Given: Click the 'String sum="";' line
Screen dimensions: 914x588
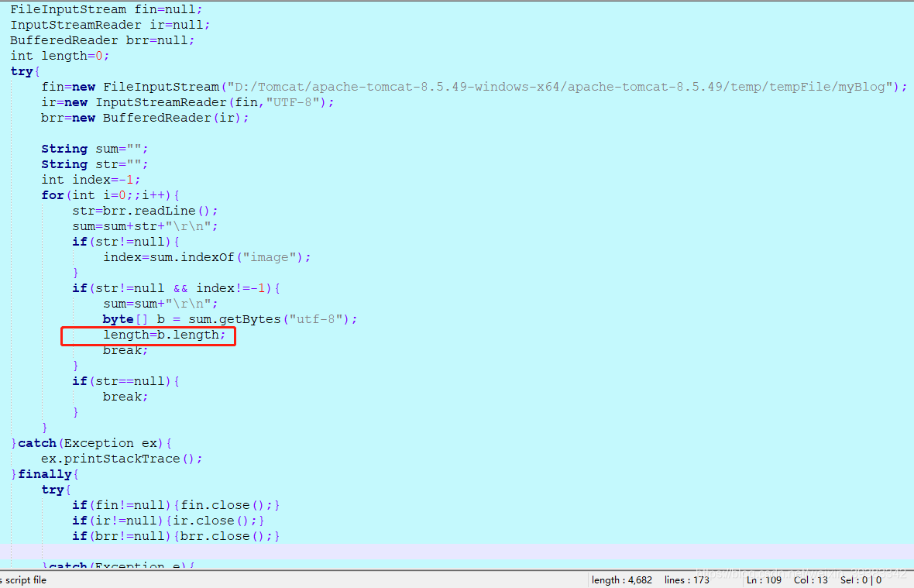Looking at the screenshot, I should 94,149.
